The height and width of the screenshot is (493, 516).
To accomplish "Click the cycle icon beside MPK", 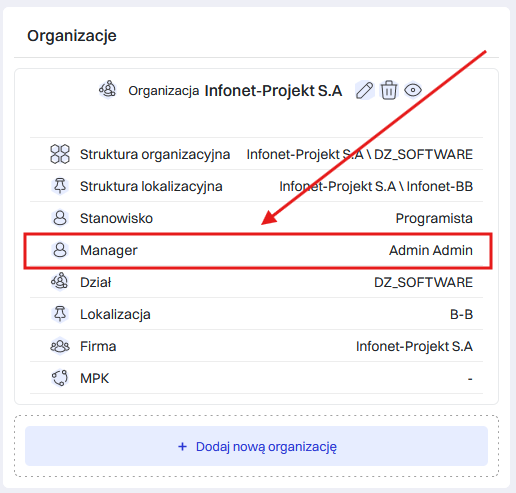I will click(60, 378).
